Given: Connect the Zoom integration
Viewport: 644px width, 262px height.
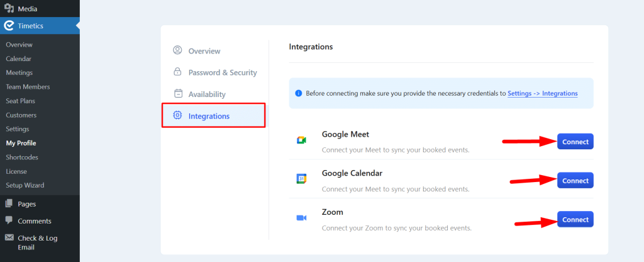Looking at the screenshot, I should click(575, 219).
